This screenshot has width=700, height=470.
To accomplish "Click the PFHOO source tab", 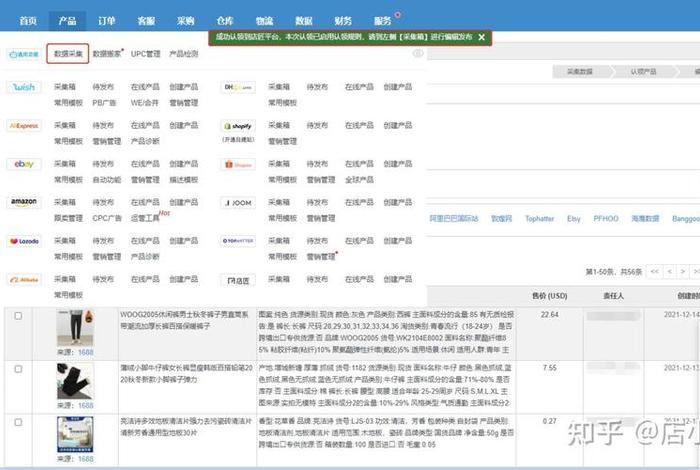I will tap(606, 219).
